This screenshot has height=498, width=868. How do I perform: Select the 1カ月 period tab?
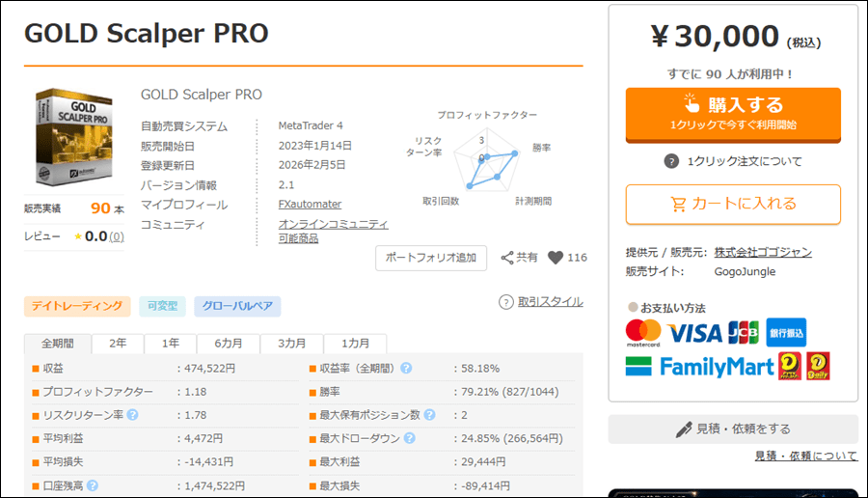pyautogui.click(x=355, y=344)
